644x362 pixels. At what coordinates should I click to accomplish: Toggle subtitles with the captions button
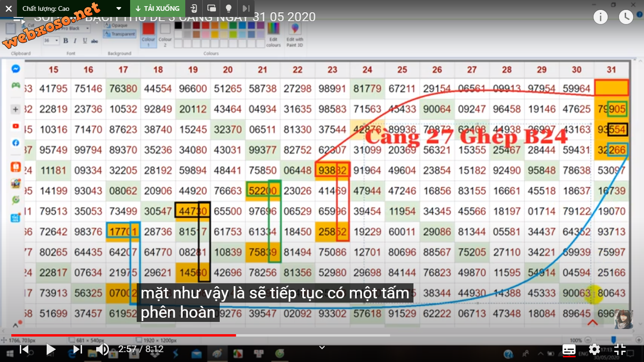569,349
